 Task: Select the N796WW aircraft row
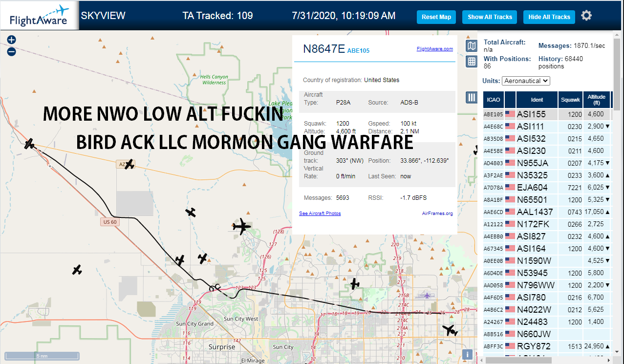[x=547, y=285]
